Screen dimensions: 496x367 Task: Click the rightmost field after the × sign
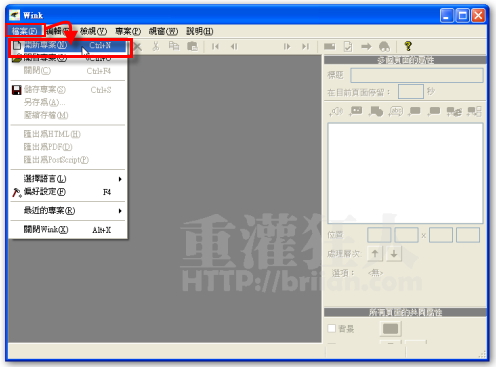468,235
